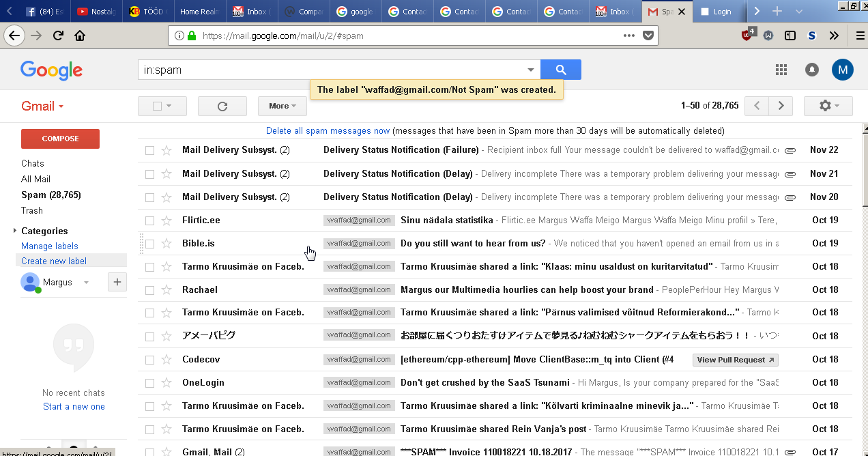Open Google apps grid
The image size is (868, 456).
781,70
